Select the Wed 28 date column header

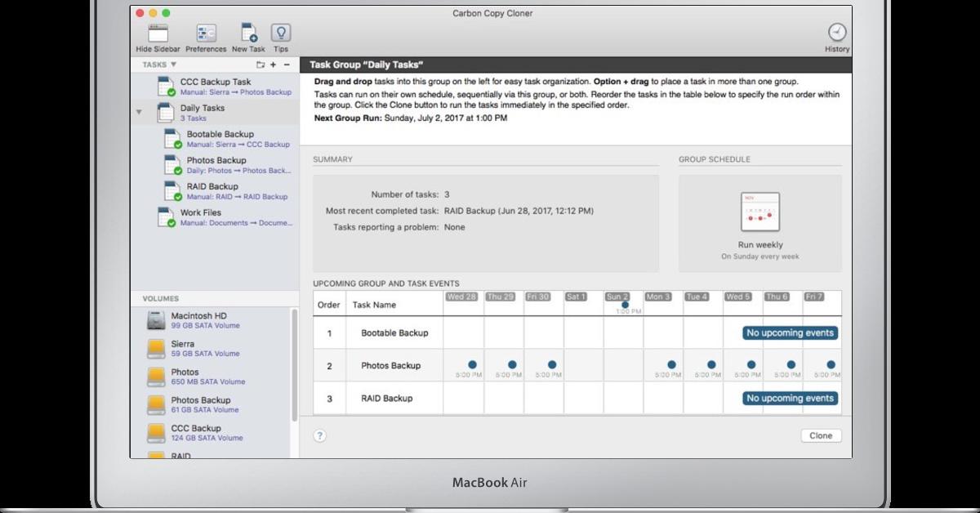(x=461, y=297)
